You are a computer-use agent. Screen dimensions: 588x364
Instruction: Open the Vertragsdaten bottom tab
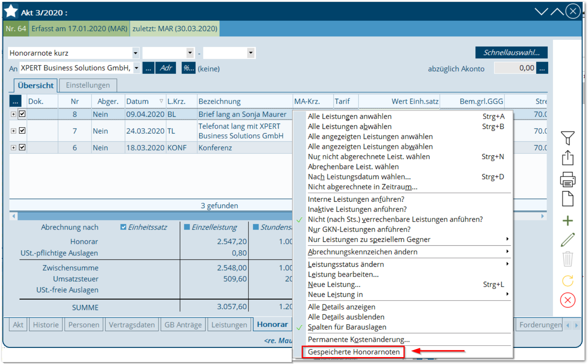tap(132, 325)
